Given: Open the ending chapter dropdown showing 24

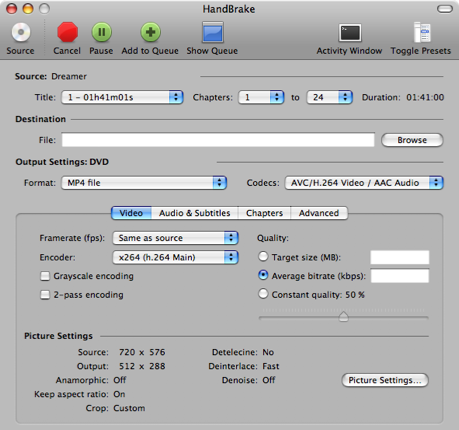Looking at the screenshot, I should 329,97.
